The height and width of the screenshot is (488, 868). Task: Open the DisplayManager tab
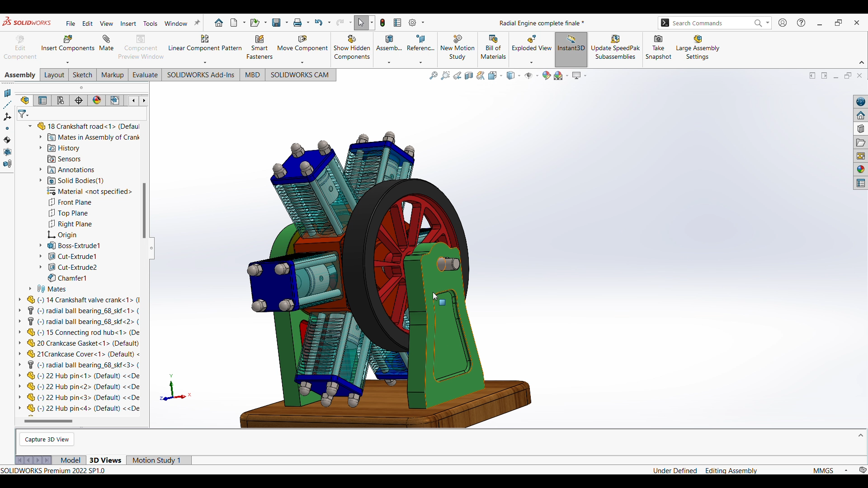coord(97,100)
